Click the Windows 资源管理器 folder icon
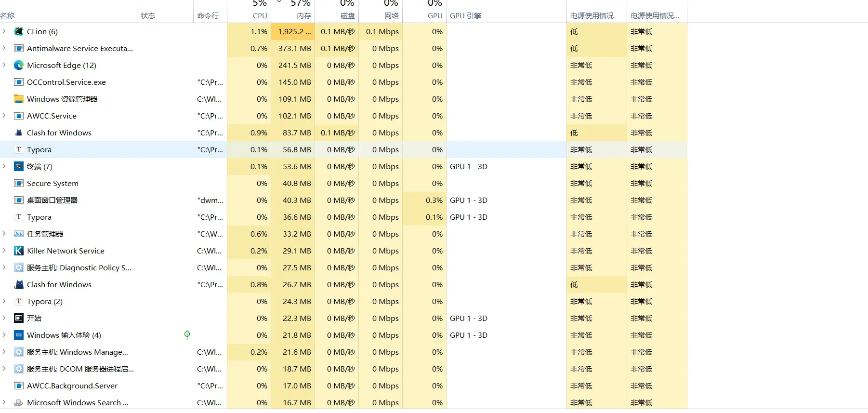Image resolution: width=868 pixels, height=413 pixels. pyautogui.click(x=19, y=99)
